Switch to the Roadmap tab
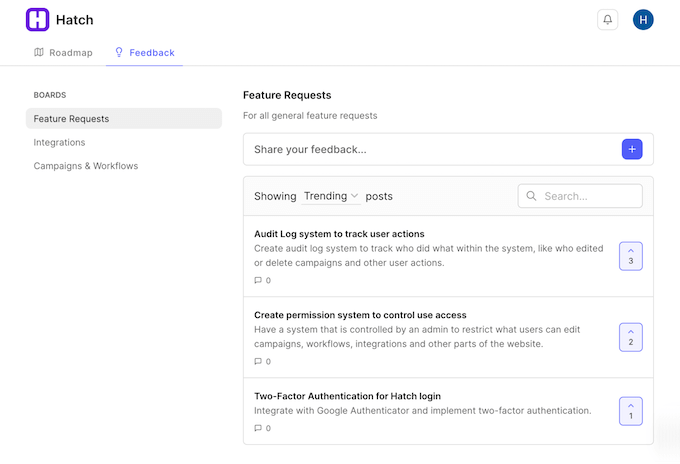 (x=63, y=52)
